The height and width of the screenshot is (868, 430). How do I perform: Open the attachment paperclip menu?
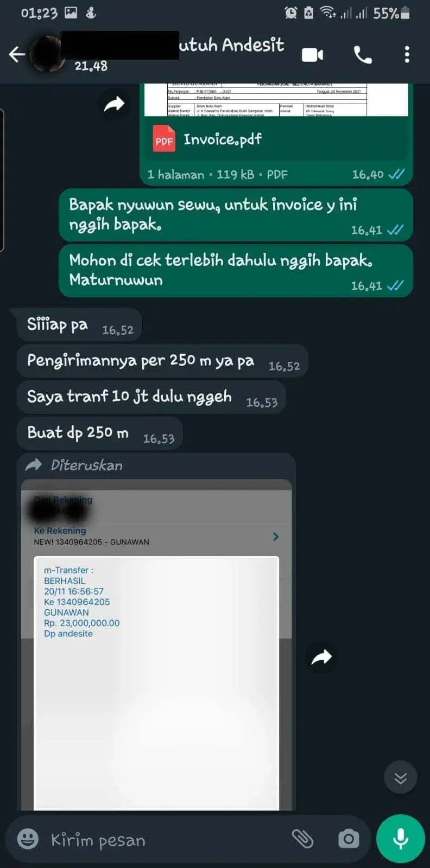pyautogui.click(x=302, y=839)
